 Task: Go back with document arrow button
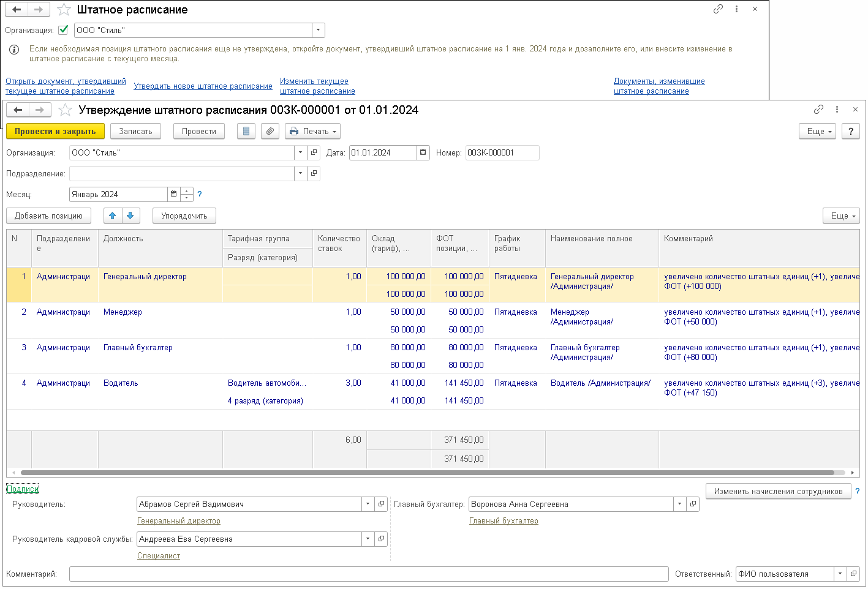coord(18,110)
